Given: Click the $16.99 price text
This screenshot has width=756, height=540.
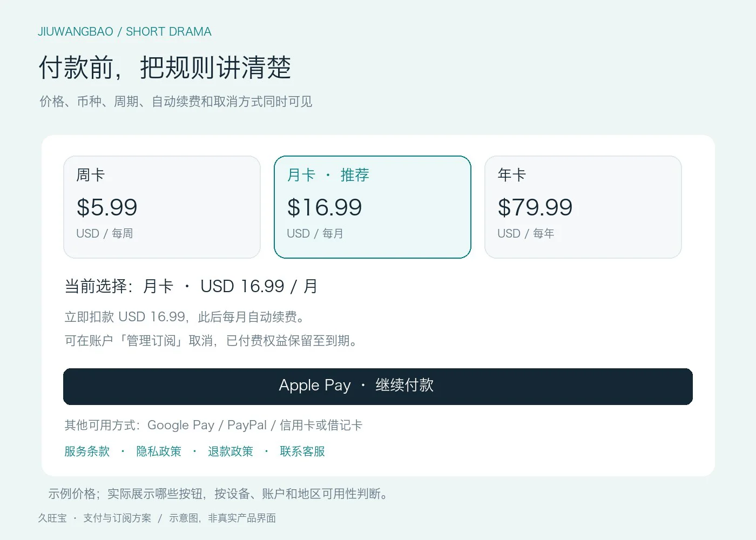Looking at the screenshot, I should tap(325, 207).
